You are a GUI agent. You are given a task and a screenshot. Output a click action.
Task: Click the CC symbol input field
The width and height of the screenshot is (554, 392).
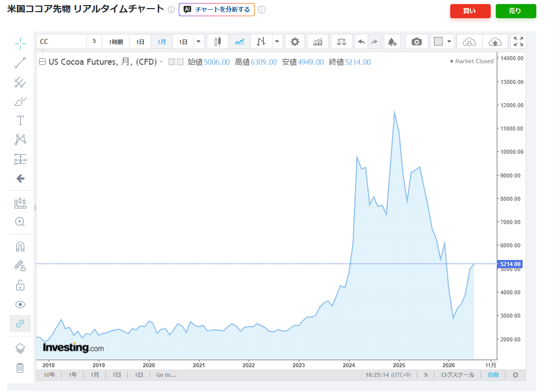click(61, 41)
